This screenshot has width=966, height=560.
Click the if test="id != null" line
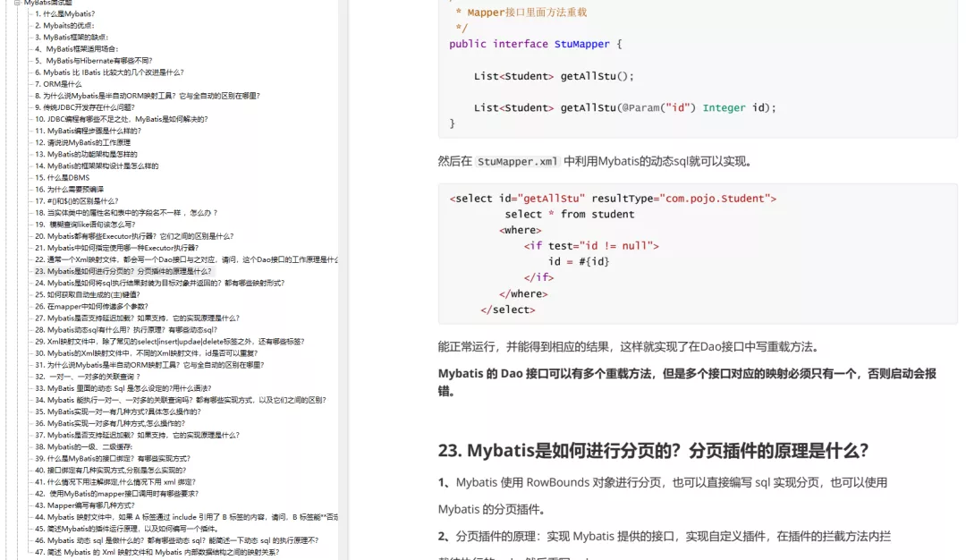(591, 246)
